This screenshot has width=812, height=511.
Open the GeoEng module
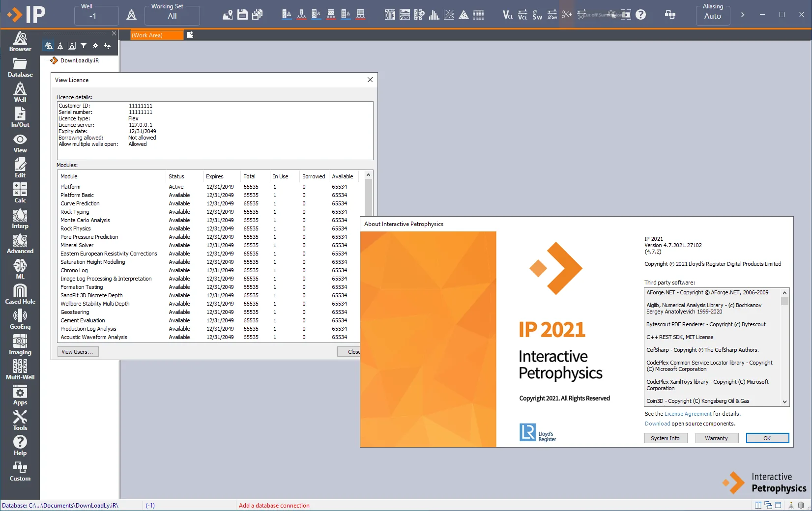pyautogui.click(x=20, y=319)
